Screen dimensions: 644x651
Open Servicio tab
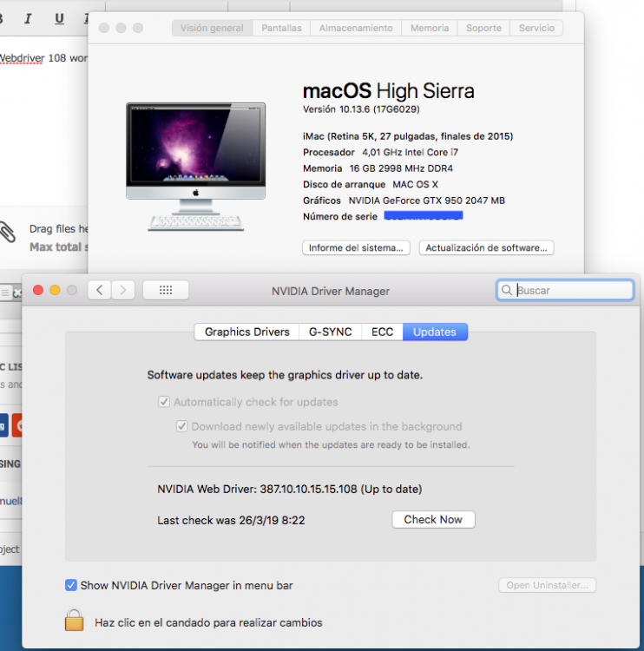[x=536, y=28]
